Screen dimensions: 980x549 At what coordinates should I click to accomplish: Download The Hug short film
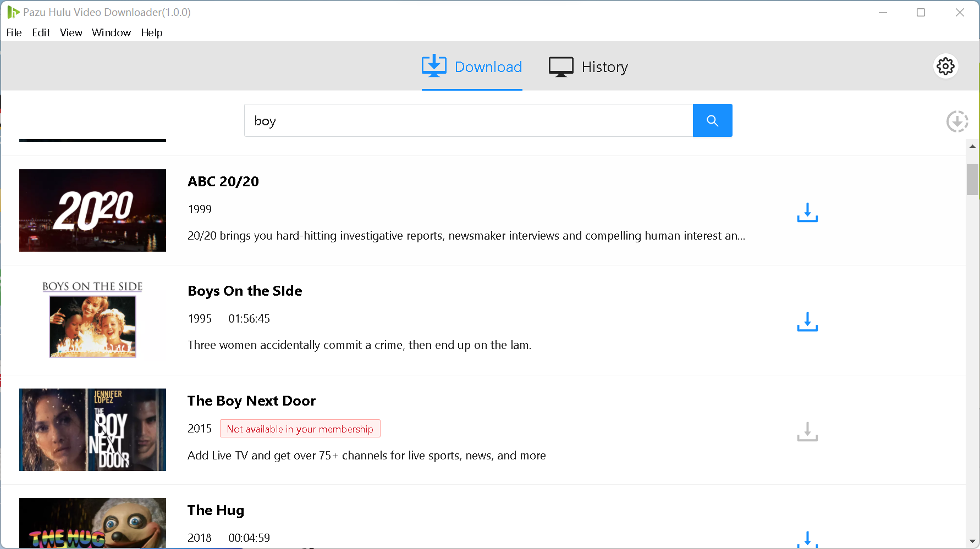pyautogui.click(x=807, y=539)
